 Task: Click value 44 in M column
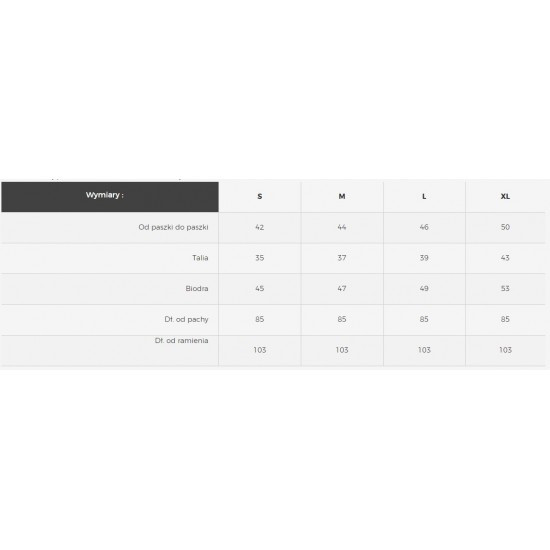(x=342, y=227)
